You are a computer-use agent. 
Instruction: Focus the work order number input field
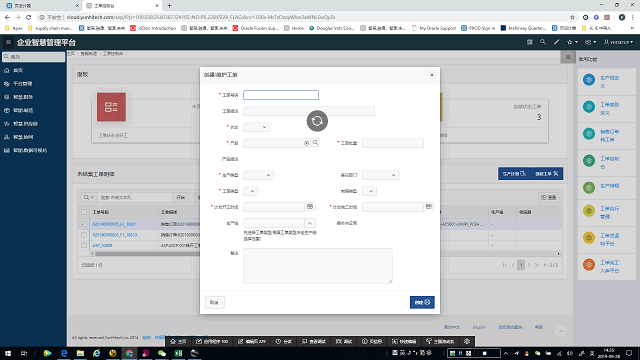281,95
